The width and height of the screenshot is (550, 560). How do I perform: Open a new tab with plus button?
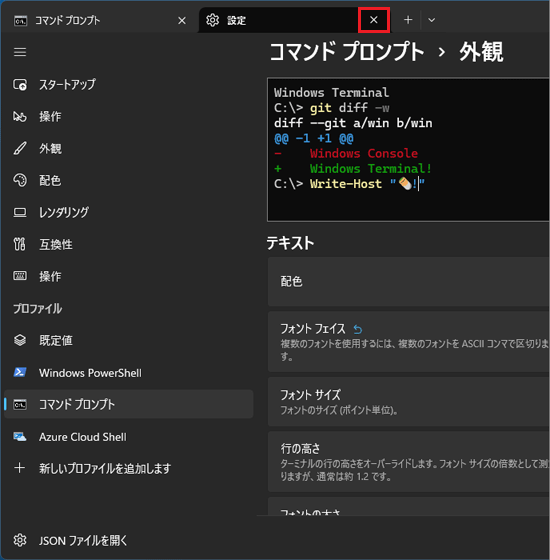pyautogui.click(x=408, y=20)
